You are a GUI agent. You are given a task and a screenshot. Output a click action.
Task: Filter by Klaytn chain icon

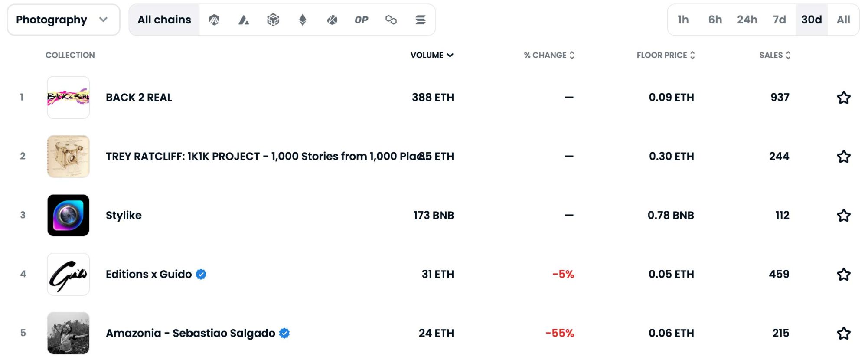pyautogui.click(x=332, y=20)
